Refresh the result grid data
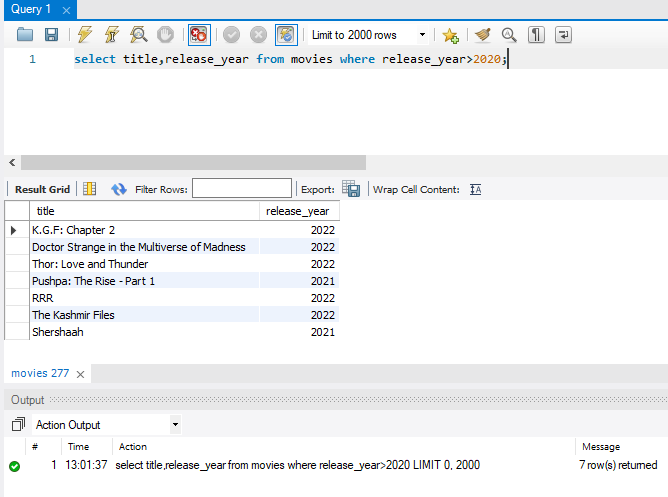 point(119,189)
